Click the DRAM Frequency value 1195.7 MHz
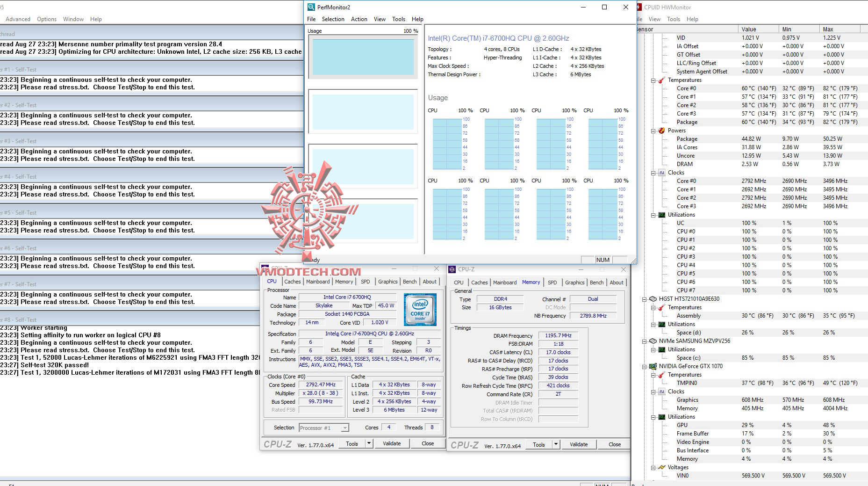Screen dimensions: 868x486 click(x=558, y=335)
